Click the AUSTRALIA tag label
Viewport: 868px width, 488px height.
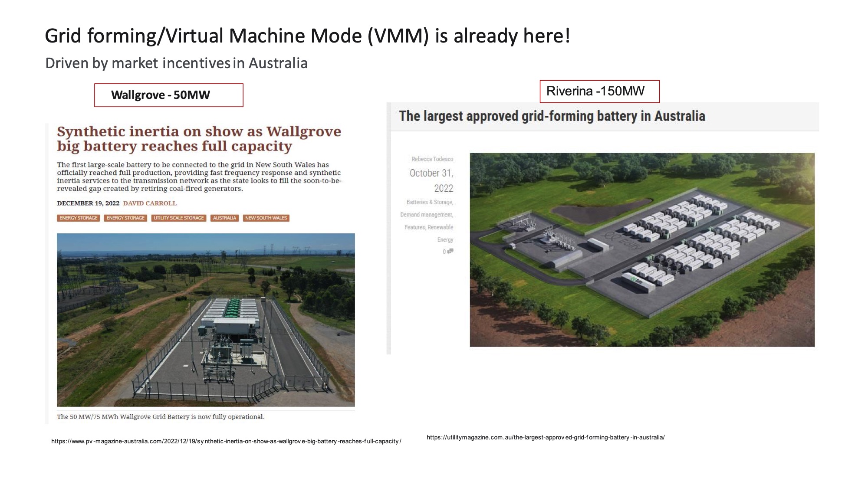click(224, 218)
